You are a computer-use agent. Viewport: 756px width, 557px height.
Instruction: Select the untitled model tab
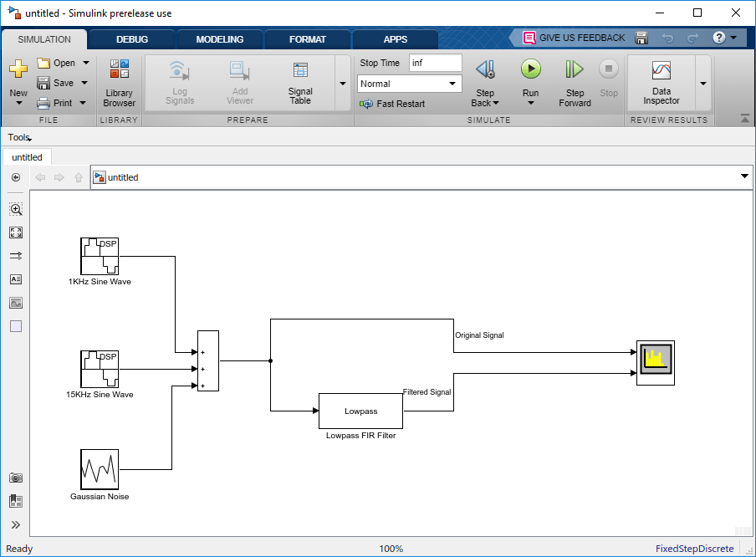27,157
